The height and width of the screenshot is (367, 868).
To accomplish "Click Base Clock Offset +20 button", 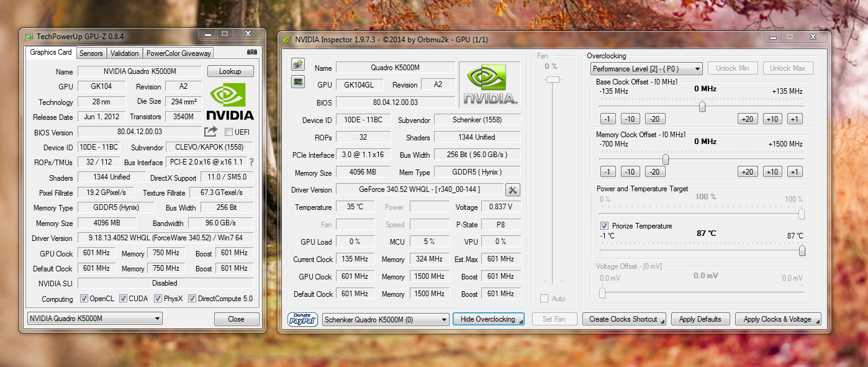I will coord(748,119).
